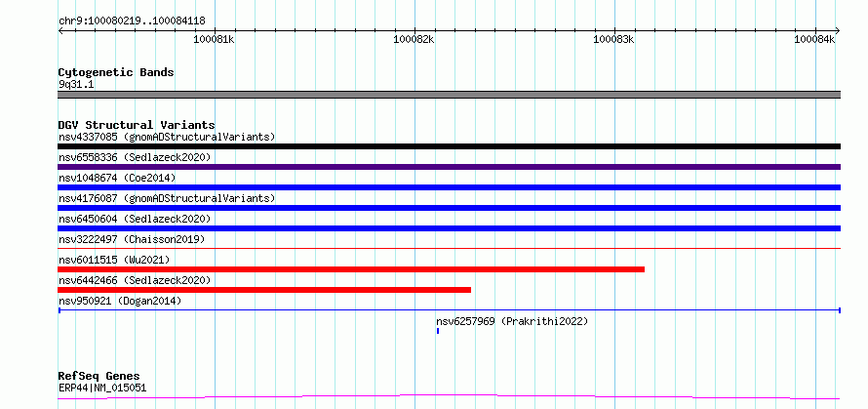The height and width of the screenshot is (409, 868).
Task: Click the chr9:100080219..100084118 coordinate label
Action: click(x=132, y=21)
